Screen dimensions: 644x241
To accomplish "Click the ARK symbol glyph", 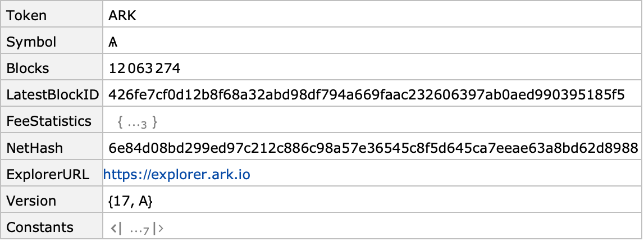I will (x=113, y=42).
